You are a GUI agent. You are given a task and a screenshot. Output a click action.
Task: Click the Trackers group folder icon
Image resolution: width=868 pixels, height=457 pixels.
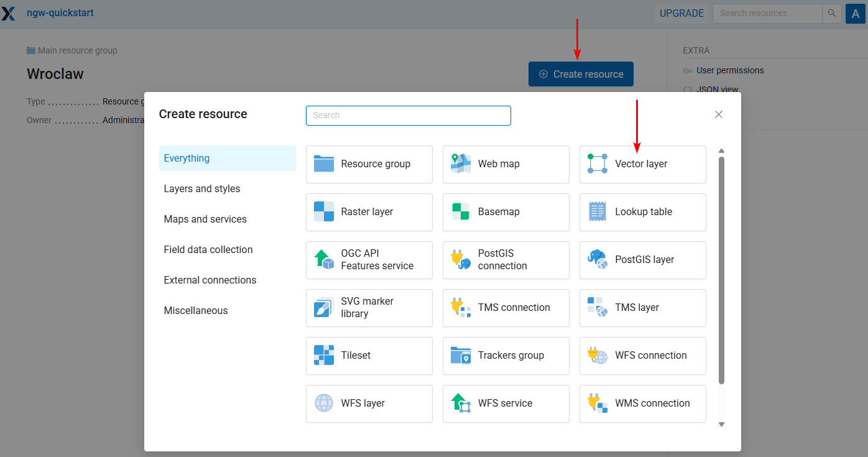point(461,356)
